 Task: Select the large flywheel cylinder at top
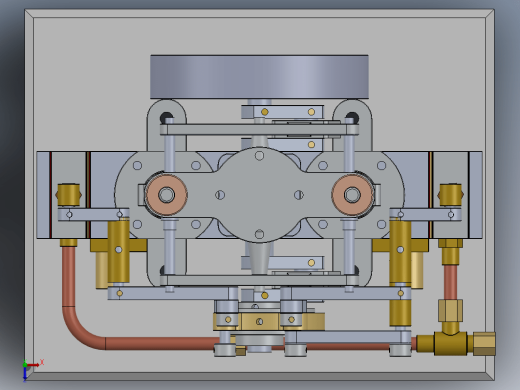259,77
